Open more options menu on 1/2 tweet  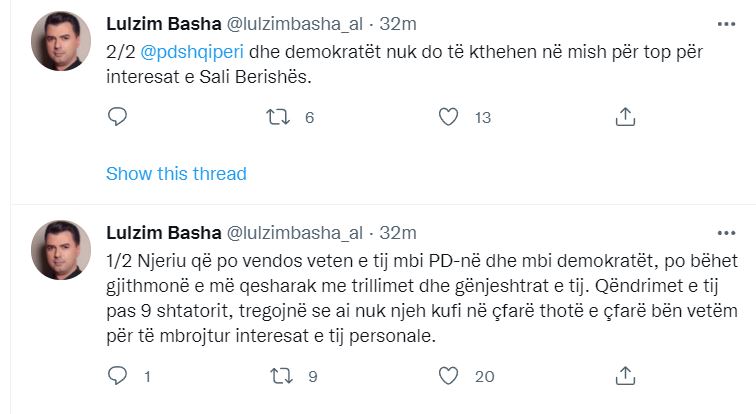pyautogui.click(x=725, y=232)
